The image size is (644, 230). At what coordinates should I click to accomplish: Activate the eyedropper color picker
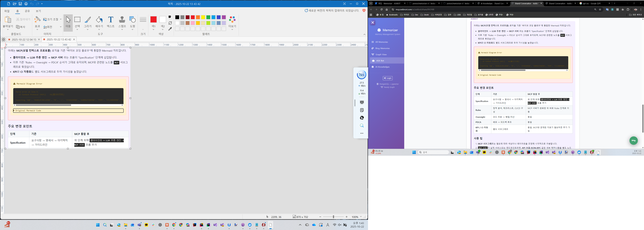coord(170,29)
